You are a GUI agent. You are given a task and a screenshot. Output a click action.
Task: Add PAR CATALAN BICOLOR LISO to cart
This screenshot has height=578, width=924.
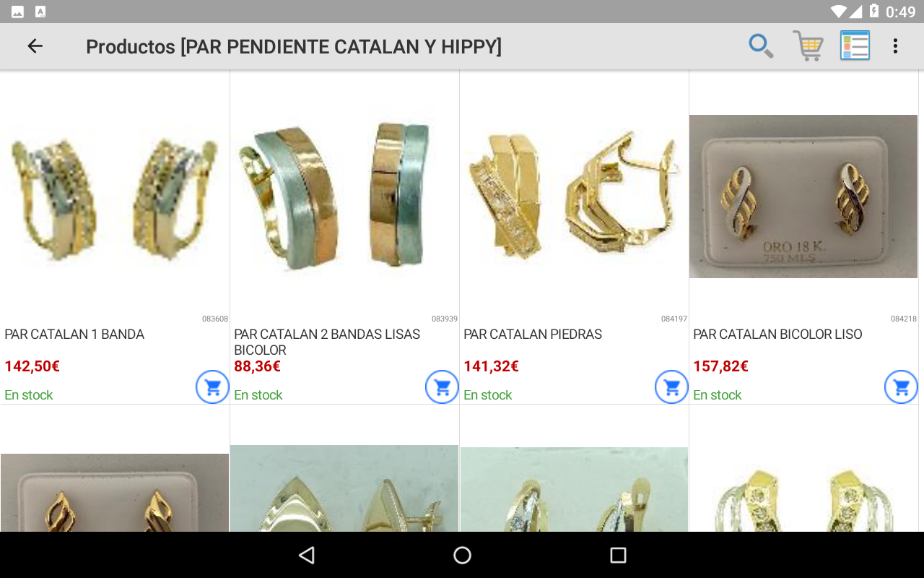coord(901,387)
